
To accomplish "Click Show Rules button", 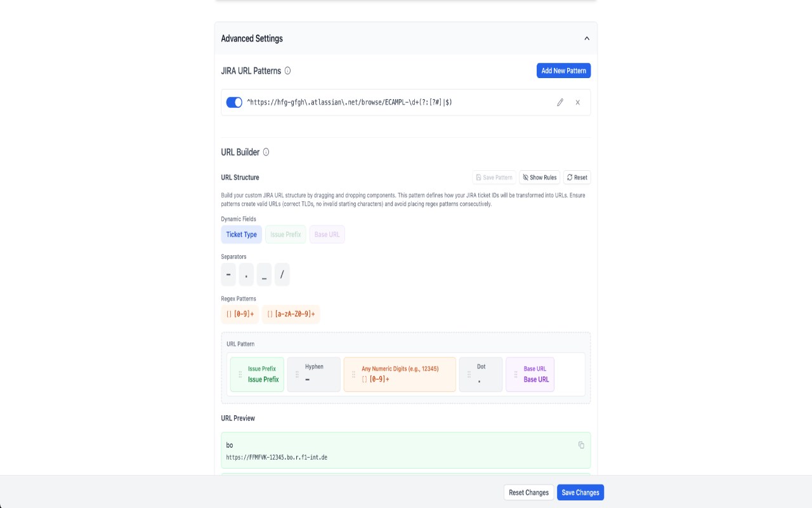I will pos(539,177).
